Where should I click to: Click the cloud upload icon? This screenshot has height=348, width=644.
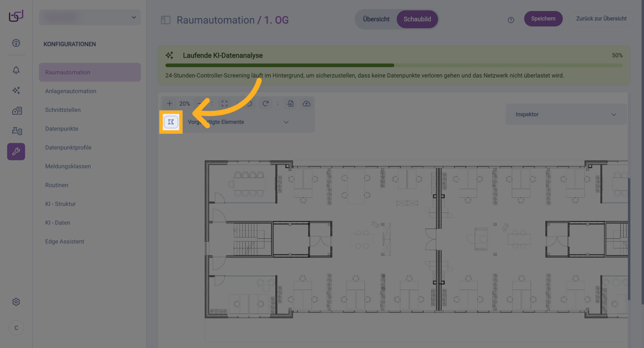307,104
